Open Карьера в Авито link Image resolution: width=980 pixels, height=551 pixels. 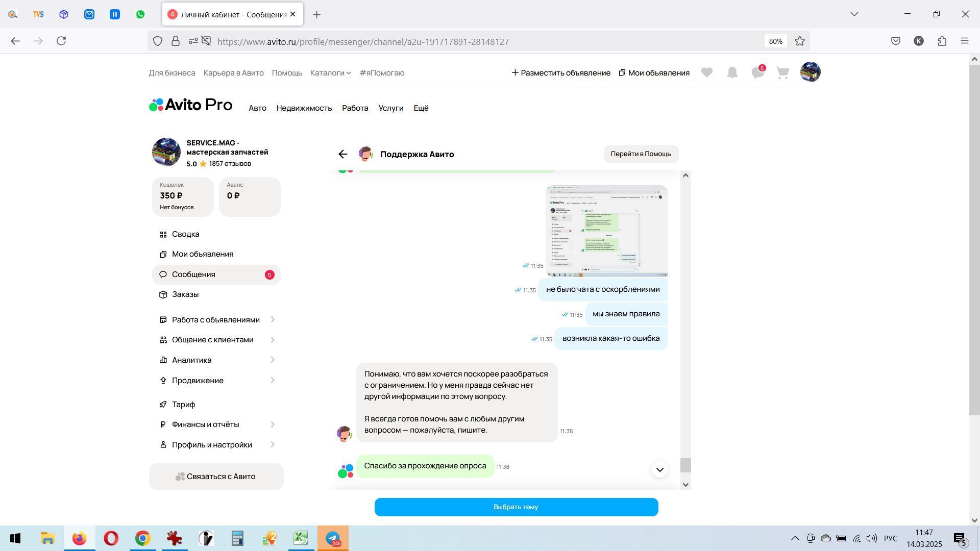(234, 73)
